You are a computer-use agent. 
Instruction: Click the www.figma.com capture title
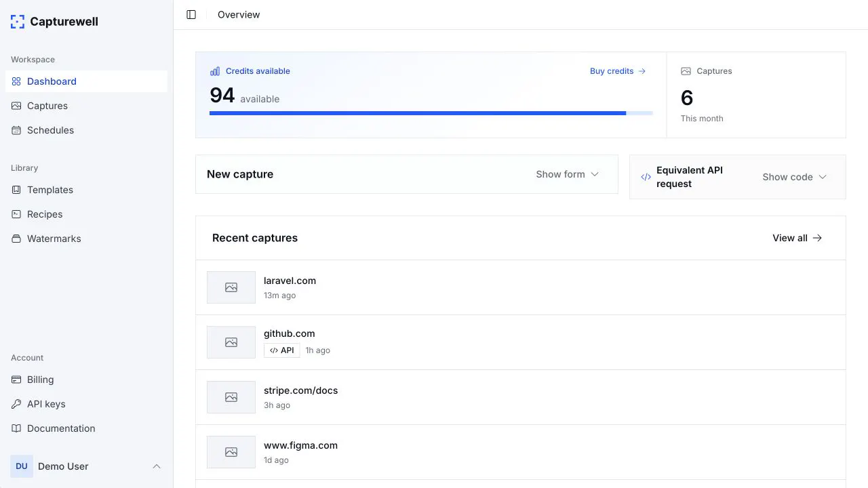click(x=300, y=445)
